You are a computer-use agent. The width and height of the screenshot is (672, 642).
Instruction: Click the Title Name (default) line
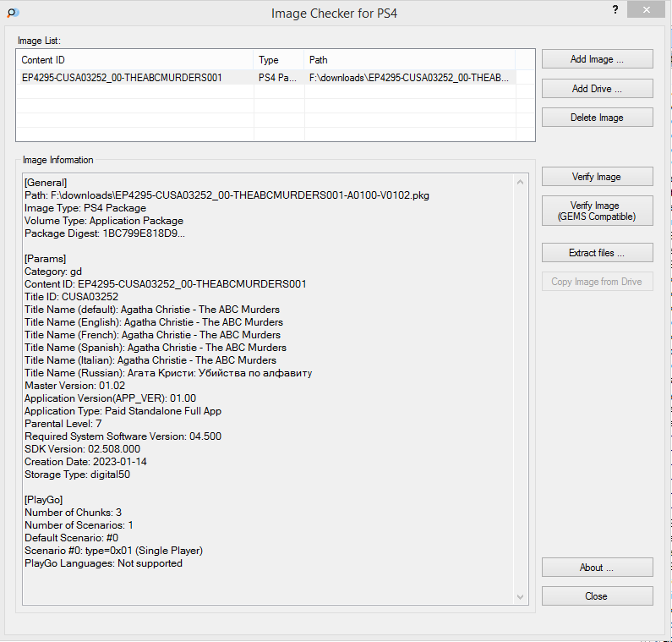coord(152,310)
